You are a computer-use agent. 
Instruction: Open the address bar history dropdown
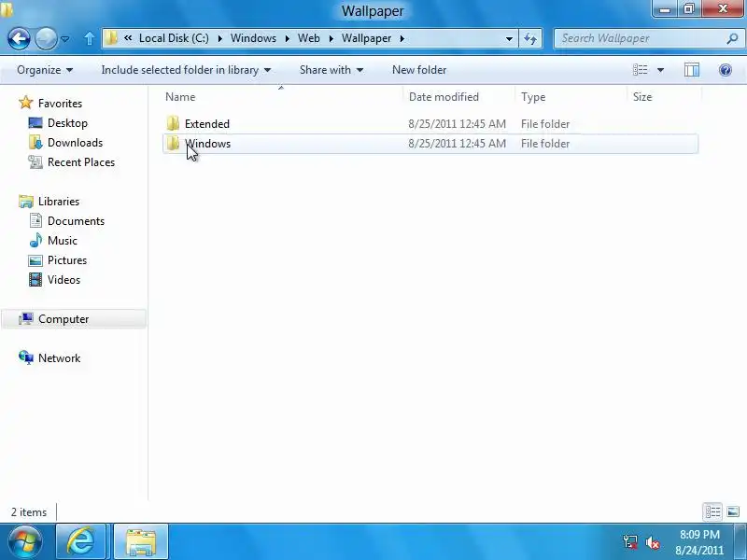point(509,38)
